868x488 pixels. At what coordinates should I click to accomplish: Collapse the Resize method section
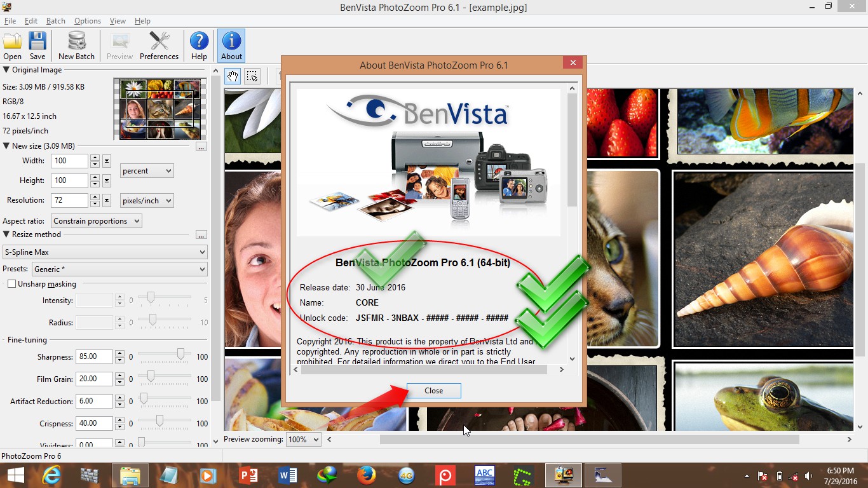[6, 234]
